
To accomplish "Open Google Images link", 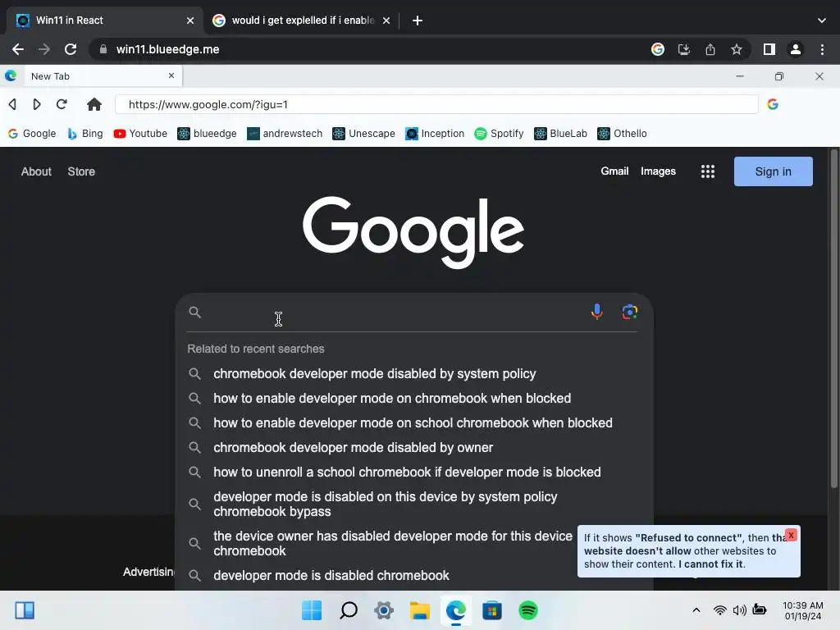I will 658,171.
